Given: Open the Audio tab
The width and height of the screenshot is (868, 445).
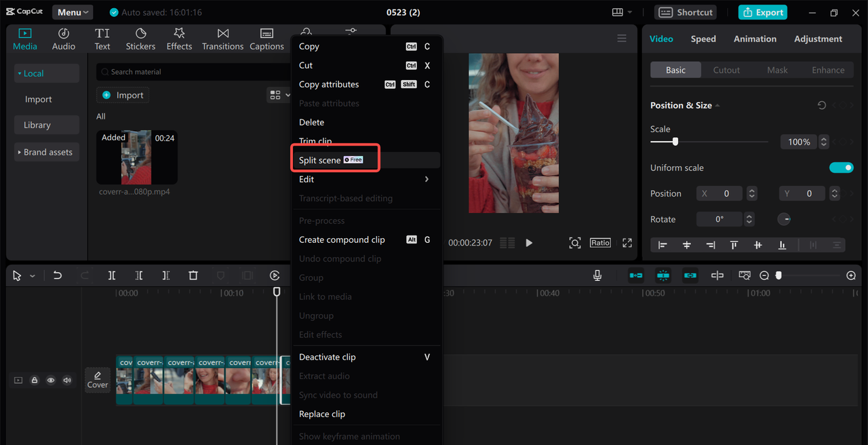Looking at the screenshot, I should click(64, 39).
